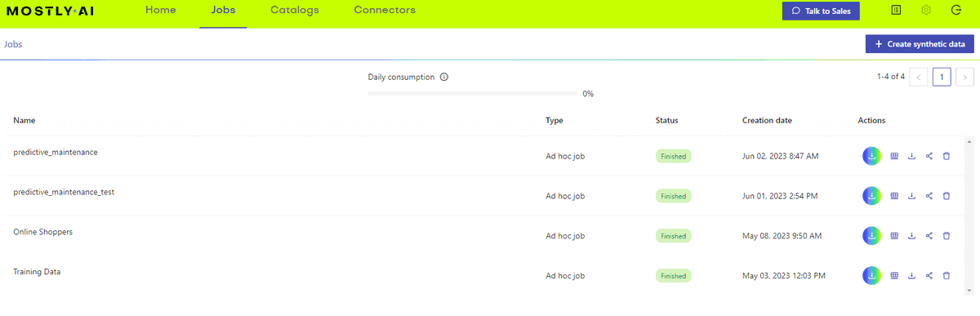
Task: Click Ad hoc job type for Online Shoppers
Action: [x=565, y=236]
